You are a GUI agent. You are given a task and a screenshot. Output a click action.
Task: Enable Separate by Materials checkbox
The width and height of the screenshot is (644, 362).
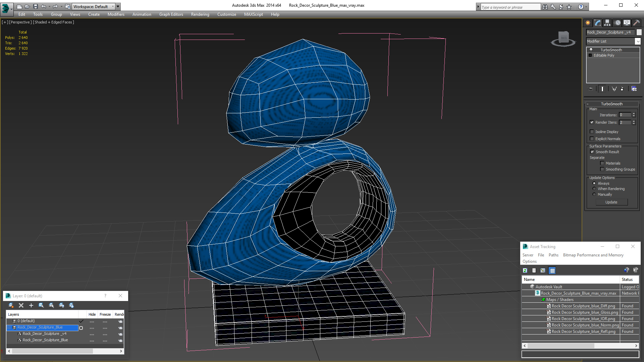pos(602,163)
